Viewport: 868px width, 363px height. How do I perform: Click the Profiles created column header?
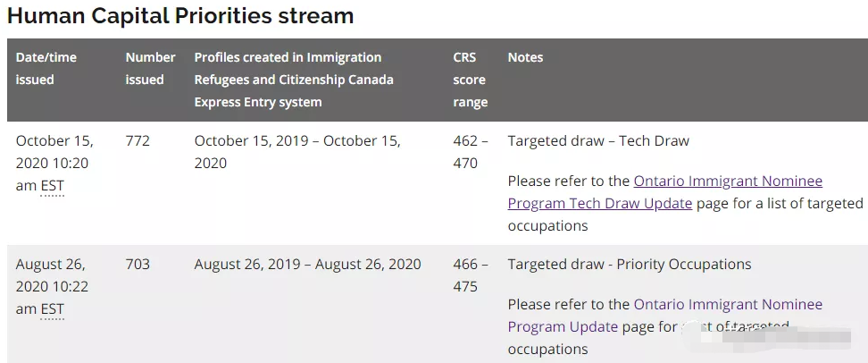[294, 80]
